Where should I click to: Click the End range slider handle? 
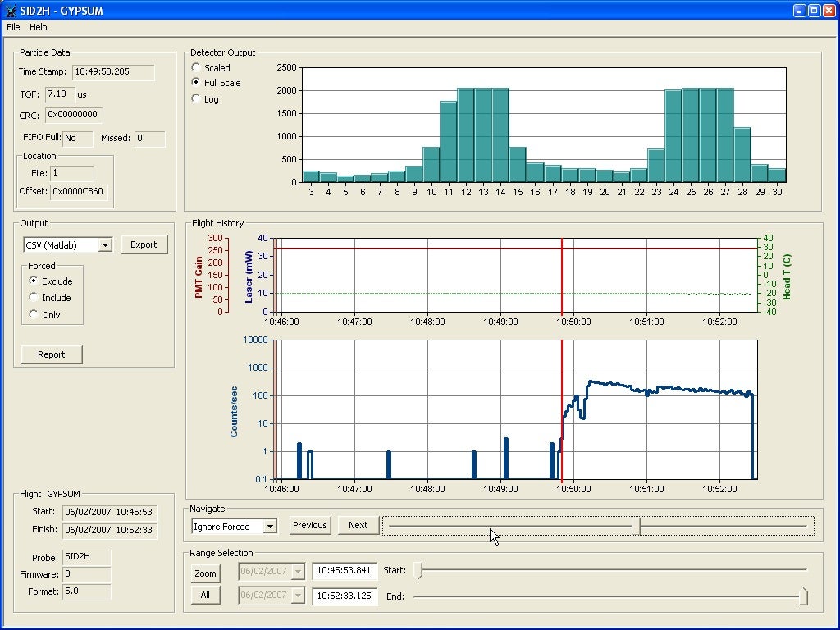(803, 596)
